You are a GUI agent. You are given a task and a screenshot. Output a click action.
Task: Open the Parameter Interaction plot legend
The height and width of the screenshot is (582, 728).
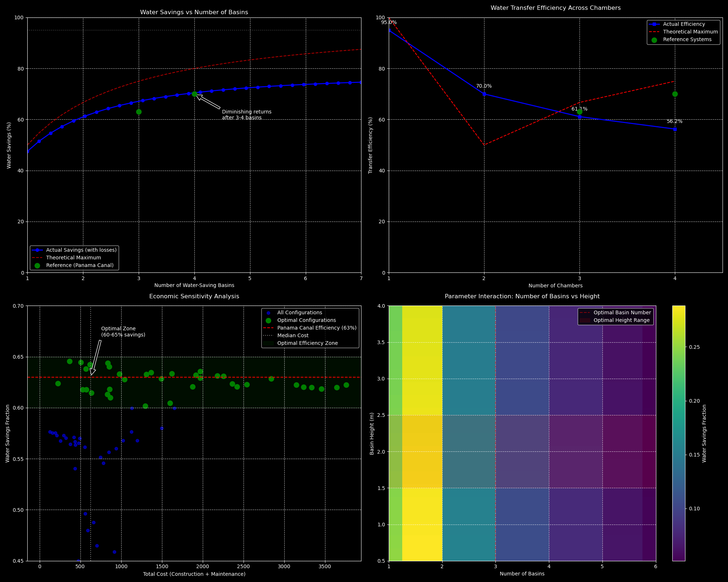coord(615,316)
